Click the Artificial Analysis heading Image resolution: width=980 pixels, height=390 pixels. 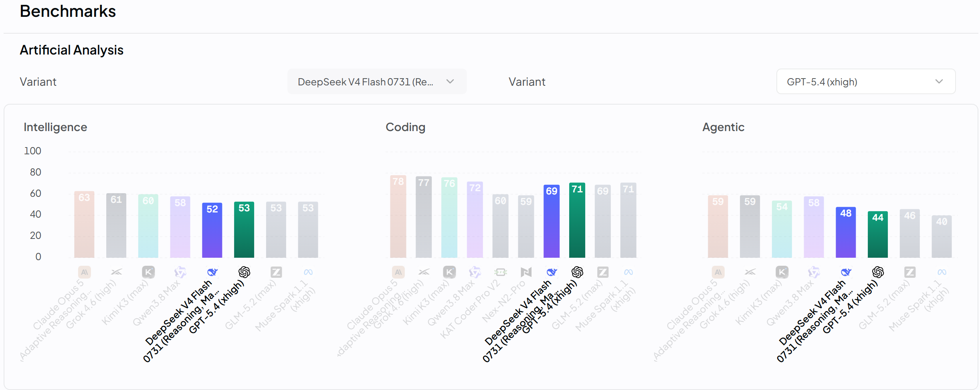[x=71, y=50]
